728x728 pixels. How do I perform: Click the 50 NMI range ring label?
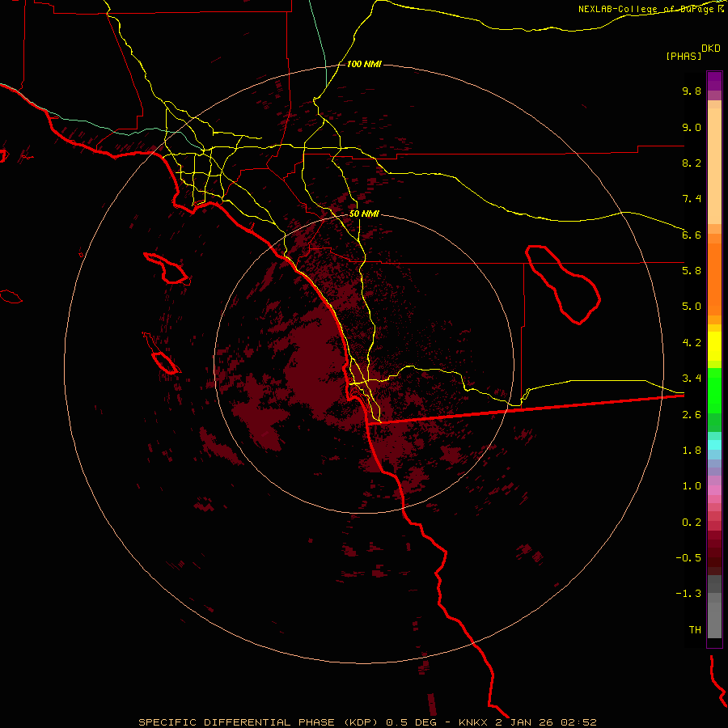(364, 214)
